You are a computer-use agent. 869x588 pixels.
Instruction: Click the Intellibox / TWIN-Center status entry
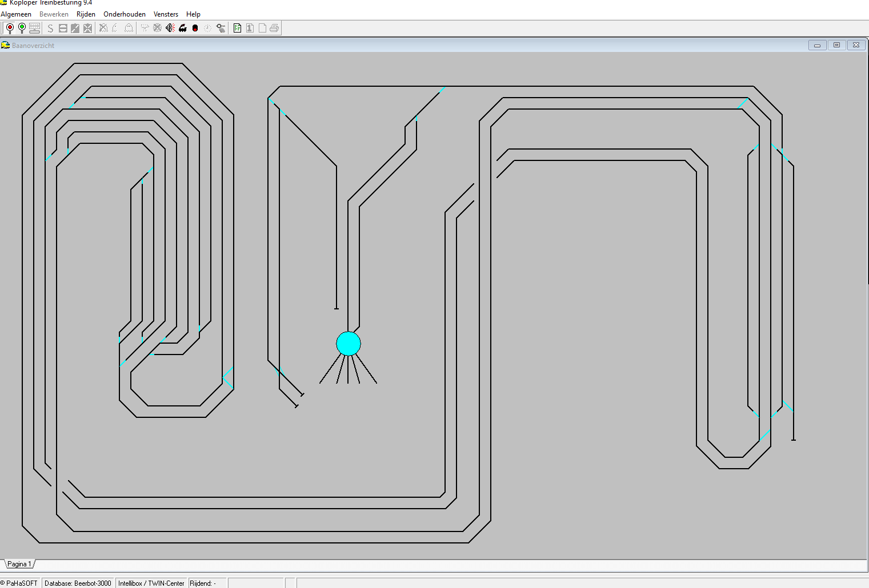(x=151, y=583)
